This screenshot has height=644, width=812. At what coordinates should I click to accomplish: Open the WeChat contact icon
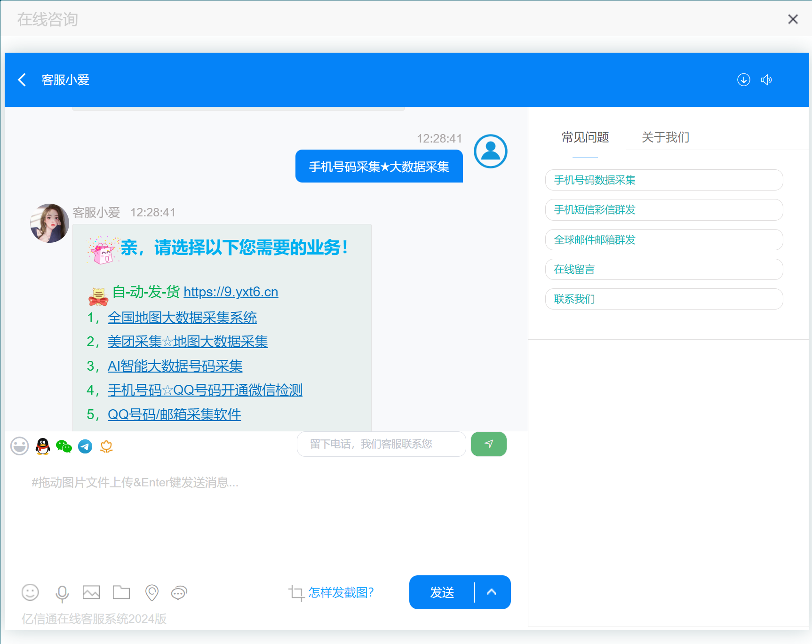coord(64,446)
